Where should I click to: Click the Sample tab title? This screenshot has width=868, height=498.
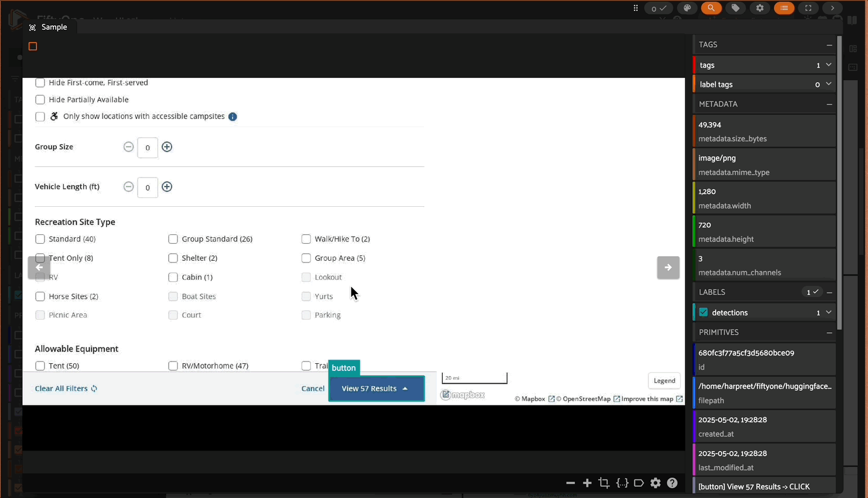[54, 27]
